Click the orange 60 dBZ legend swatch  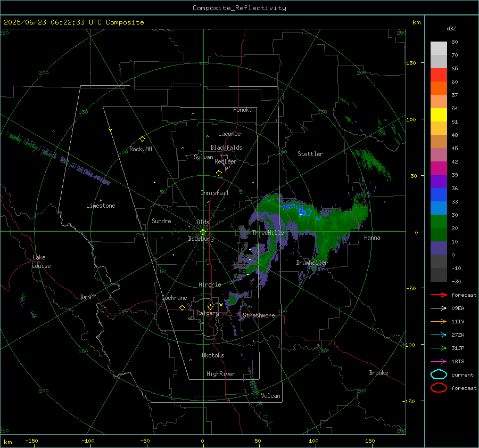pyautogui.click(x=439, y=88)
